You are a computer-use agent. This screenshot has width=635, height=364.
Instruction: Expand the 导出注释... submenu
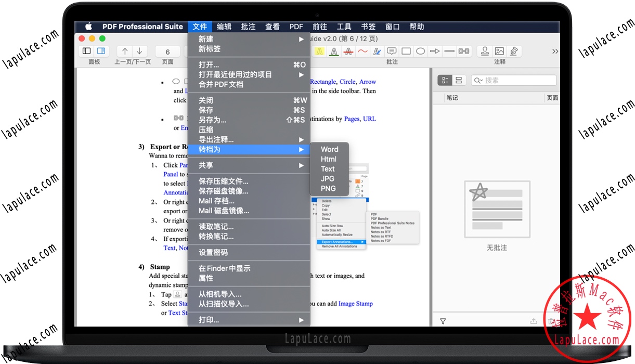click(x=249, y=140)
